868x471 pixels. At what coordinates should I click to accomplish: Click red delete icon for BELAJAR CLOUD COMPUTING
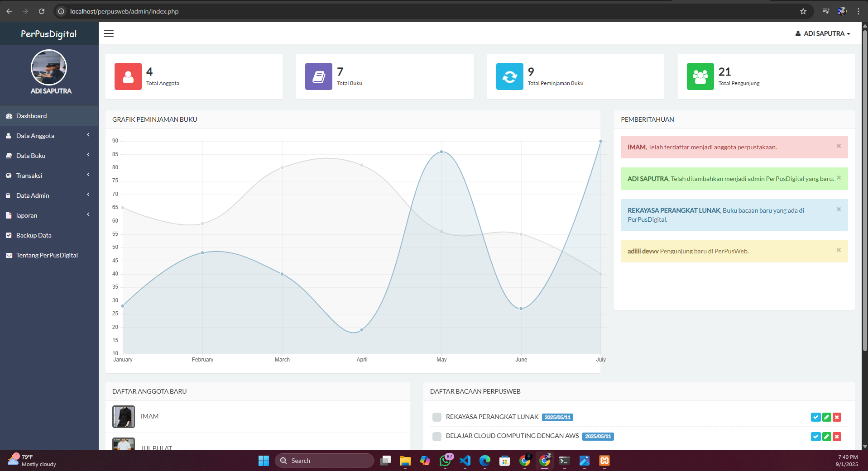837,437
